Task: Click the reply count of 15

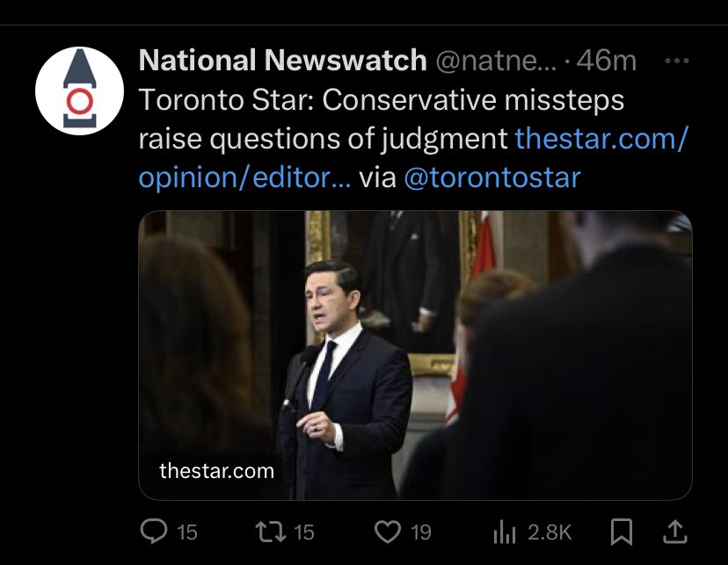Action: tap(187, 532)
